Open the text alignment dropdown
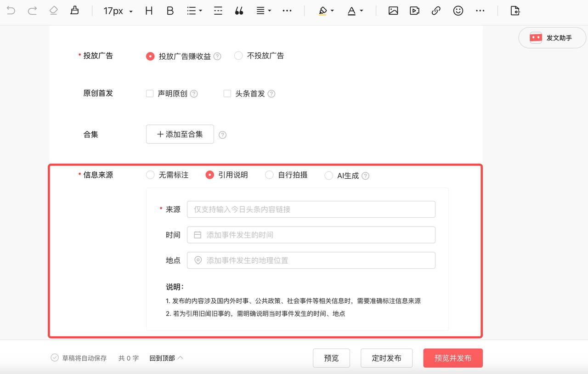 pyautogui.click(x=263, y=10)
